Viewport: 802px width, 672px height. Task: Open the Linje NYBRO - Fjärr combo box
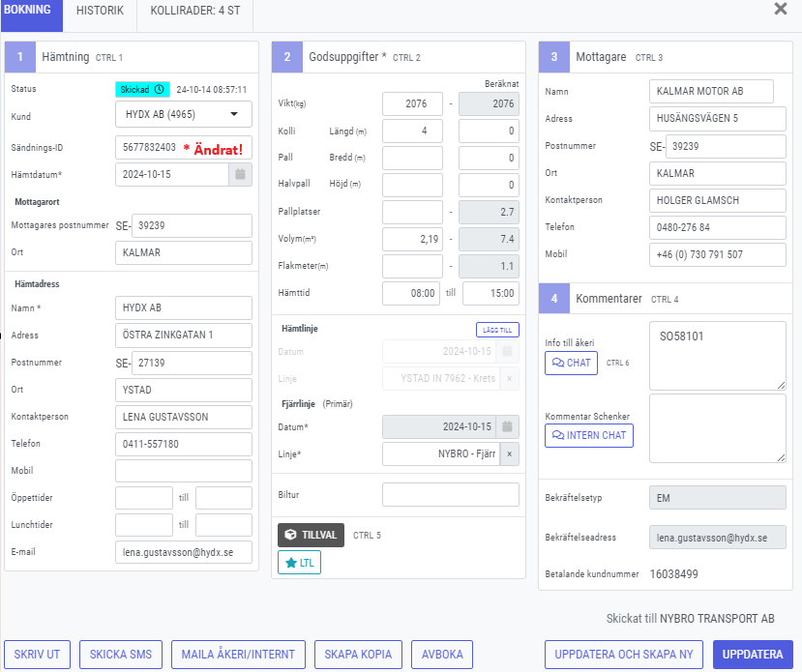tap(441, 454)
